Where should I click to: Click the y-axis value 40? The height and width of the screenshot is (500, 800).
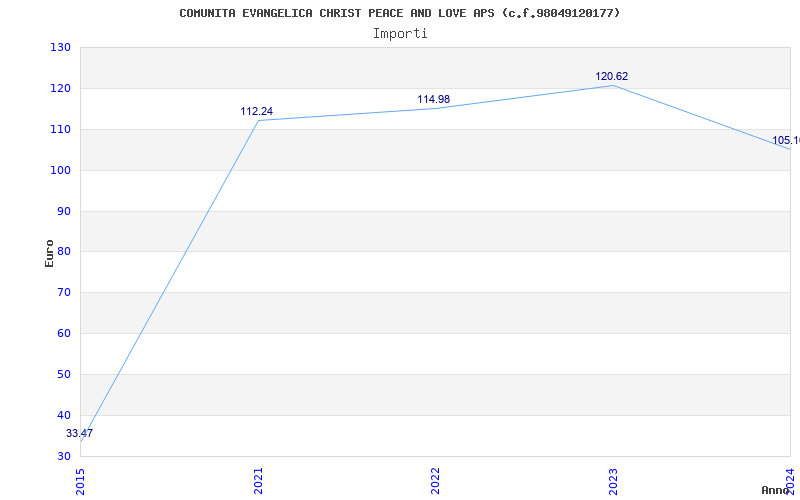coord(63,415)
